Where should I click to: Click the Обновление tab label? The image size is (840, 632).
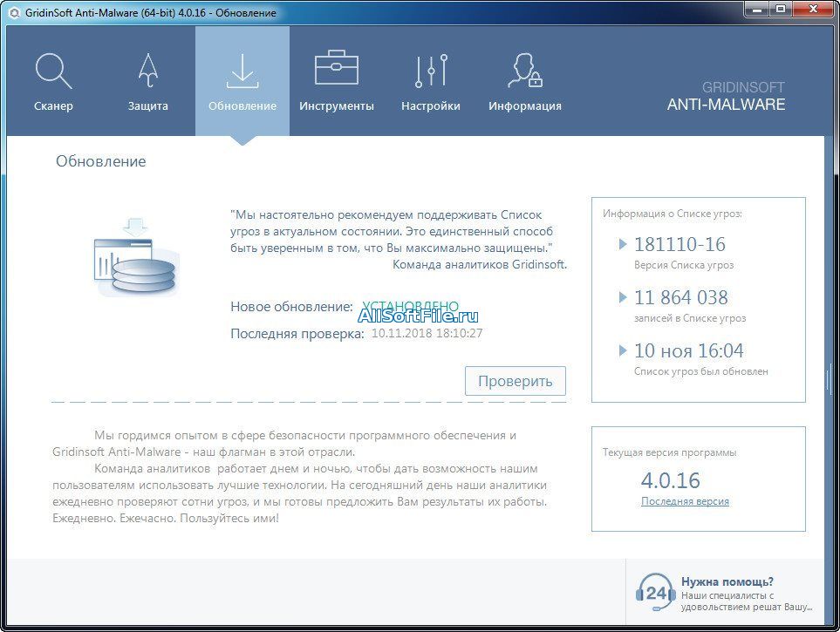pos(242,106)
